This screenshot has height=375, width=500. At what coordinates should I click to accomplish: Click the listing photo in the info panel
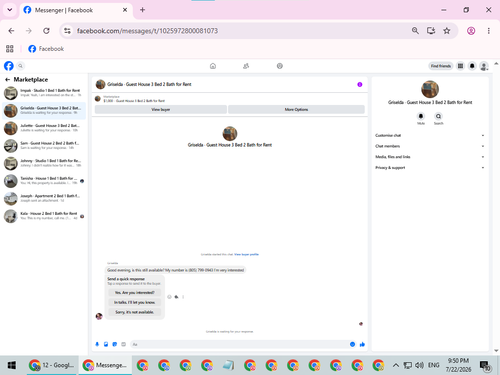click(430, 89)
